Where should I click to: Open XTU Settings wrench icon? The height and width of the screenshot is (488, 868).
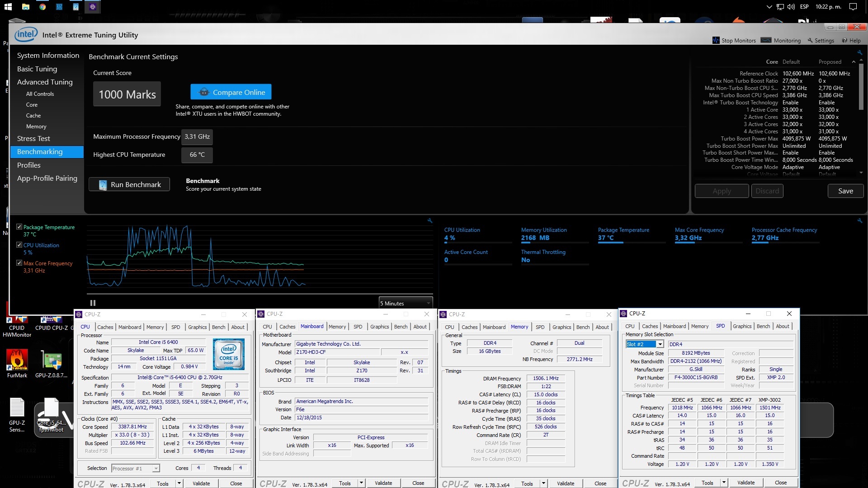(810, 40)
